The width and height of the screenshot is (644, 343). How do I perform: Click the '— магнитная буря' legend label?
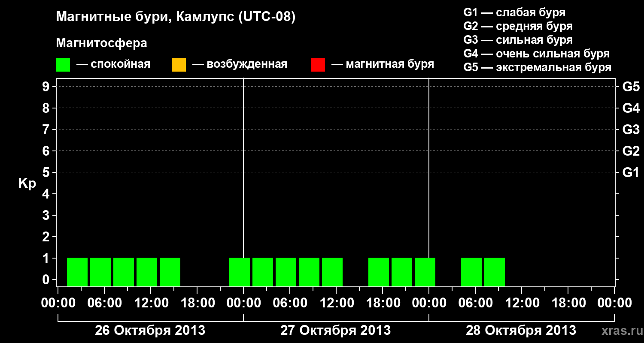coord(383,64)
